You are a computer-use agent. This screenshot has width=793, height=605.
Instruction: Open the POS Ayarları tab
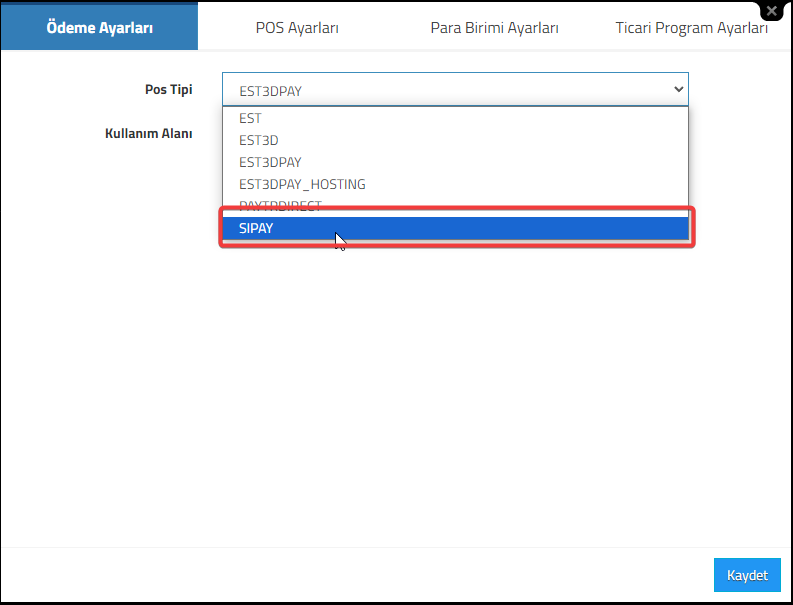pyautogui.click(x=297, y=27)
